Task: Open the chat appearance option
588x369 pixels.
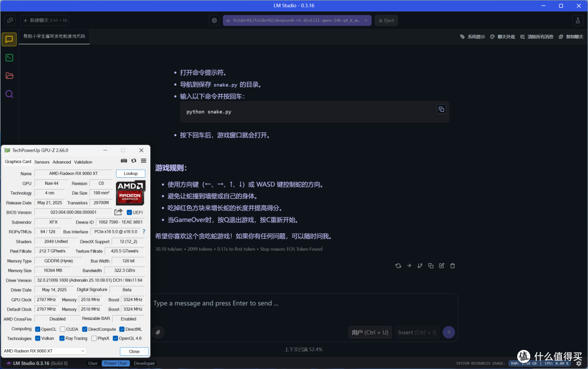Action: [503, 37]
